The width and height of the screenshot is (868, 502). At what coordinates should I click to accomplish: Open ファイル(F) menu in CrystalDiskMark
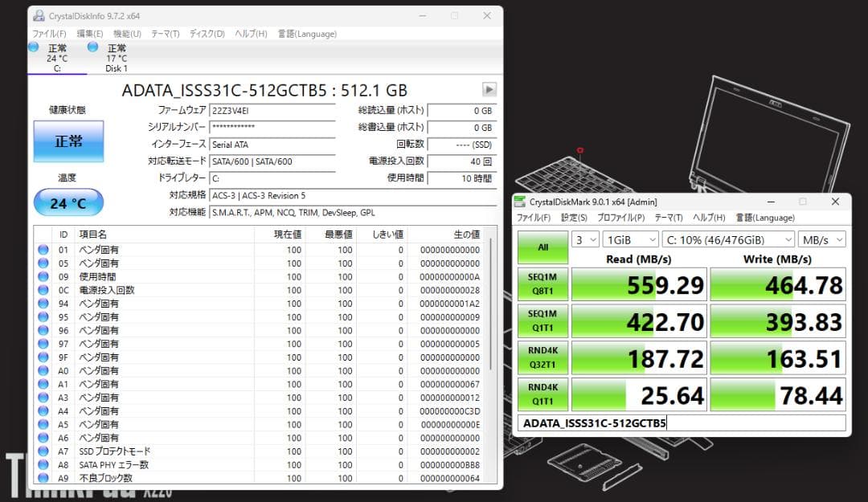click(x=534, y=218)
